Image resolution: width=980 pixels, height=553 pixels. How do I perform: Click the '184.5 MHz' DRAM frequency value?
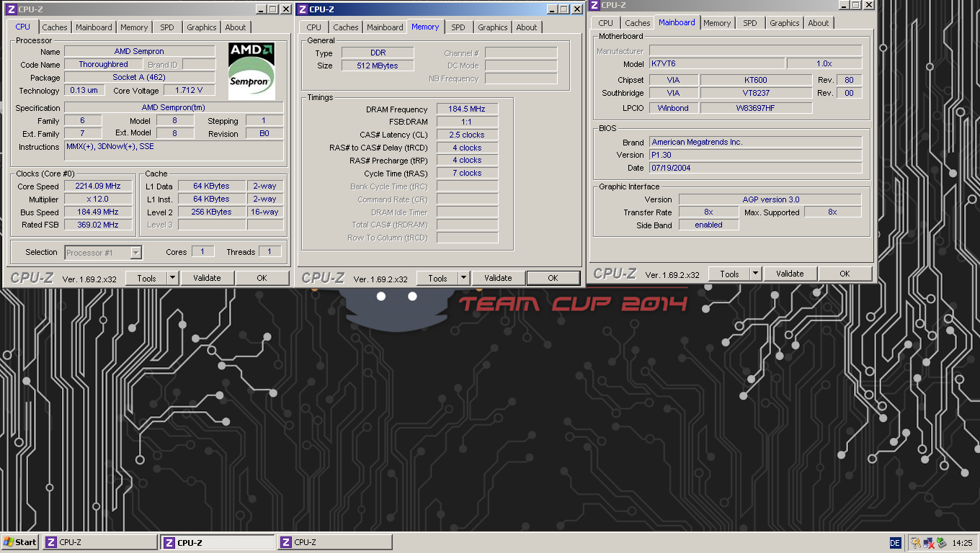pos(467,109)
